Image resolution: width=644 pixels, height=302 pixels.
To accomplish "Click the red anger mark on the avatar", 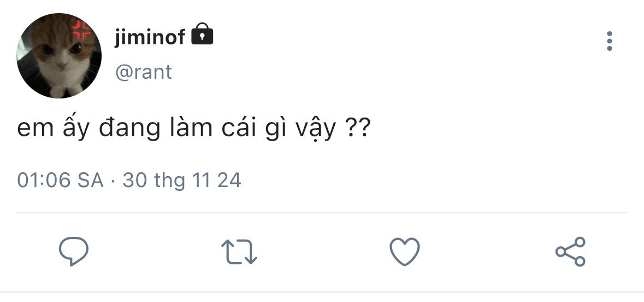I will (81, 30).
